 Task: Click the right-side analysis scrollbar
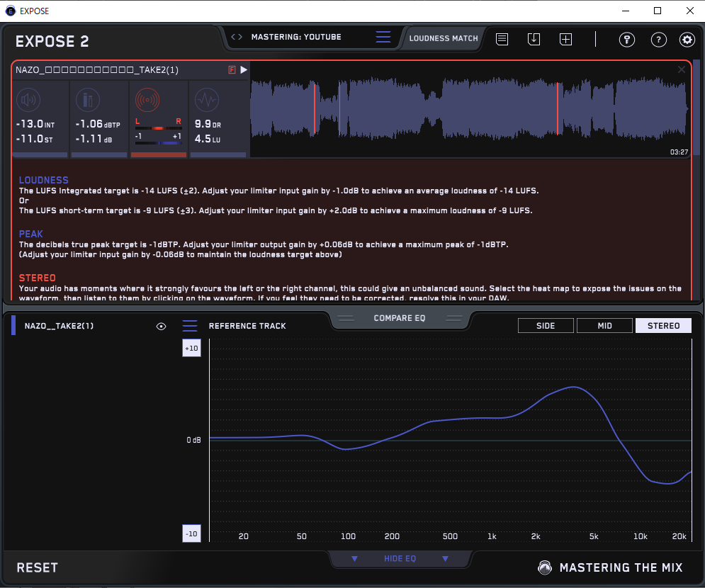coord(696,107)
